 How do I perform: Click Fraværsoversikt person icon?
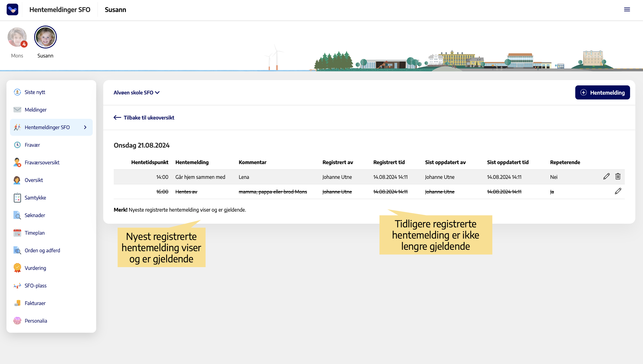(x=17, y=162)
